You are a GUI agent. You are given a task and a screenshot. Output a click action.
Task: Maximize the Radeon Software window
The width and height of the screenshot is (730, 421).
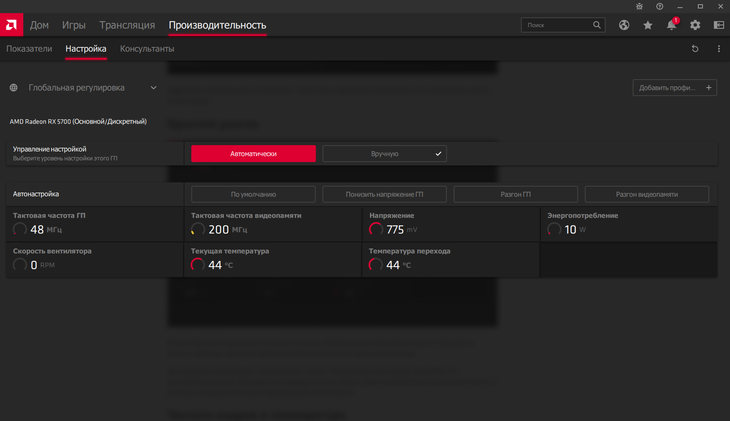pos(700,7)
